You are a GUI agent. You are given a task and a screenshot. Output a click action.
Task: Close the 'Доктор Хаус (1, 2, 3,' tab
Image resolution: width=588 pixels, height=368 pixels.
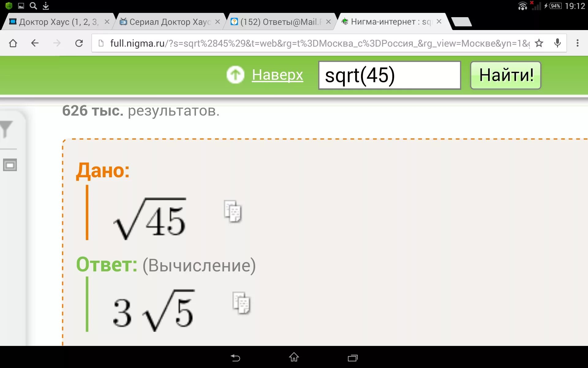[107, 22]
